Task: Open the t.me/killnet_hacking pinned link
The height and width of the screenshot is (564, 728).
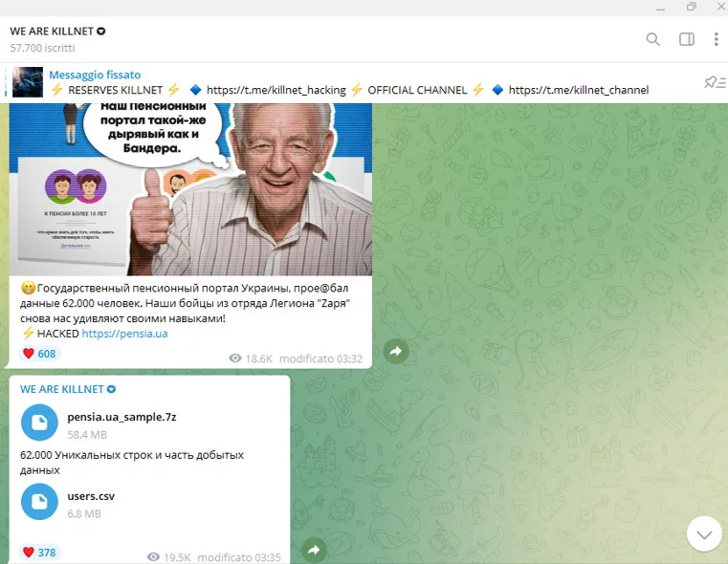Action: pyautogui.click(x=276, y=90)
